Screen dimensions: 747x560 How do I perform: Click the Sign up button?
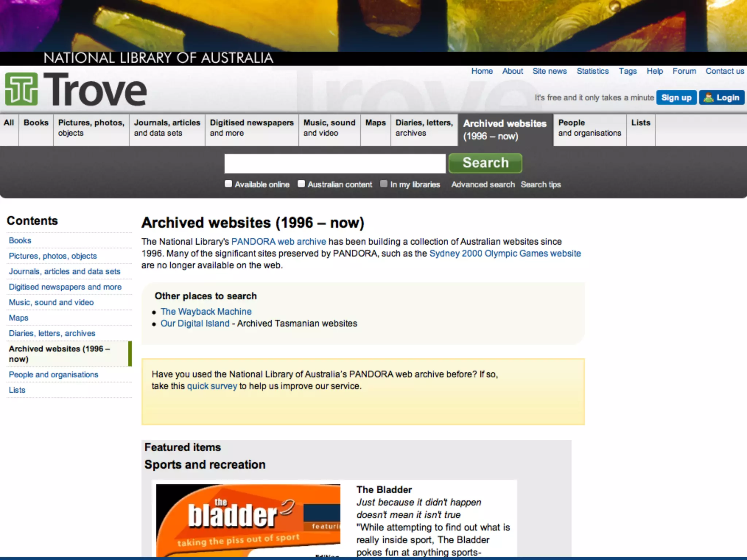[x=676, y=98]
